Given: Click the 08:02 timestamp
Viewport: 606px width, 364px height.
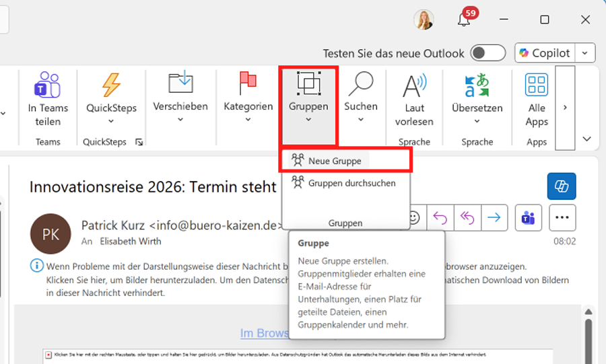Looking at the screenshot, I should tap(565, 242).
